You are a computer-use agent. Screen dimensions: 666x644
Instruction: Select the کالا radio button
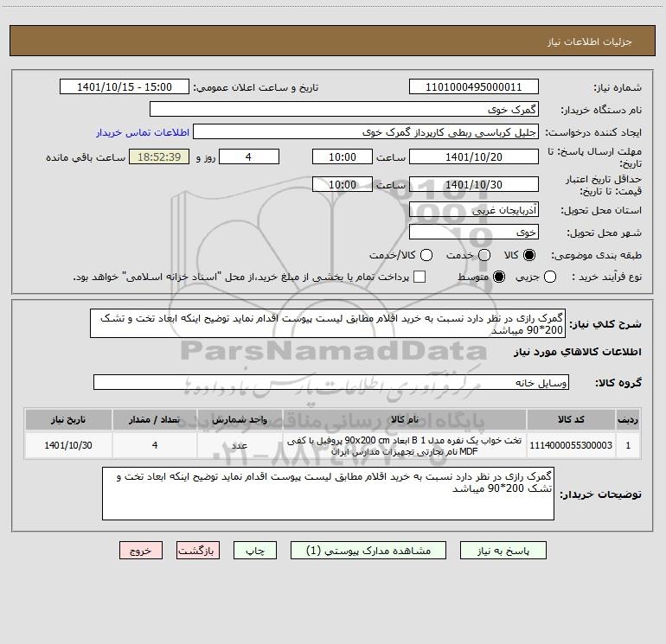pyautogui.click(x=529, y=255)
